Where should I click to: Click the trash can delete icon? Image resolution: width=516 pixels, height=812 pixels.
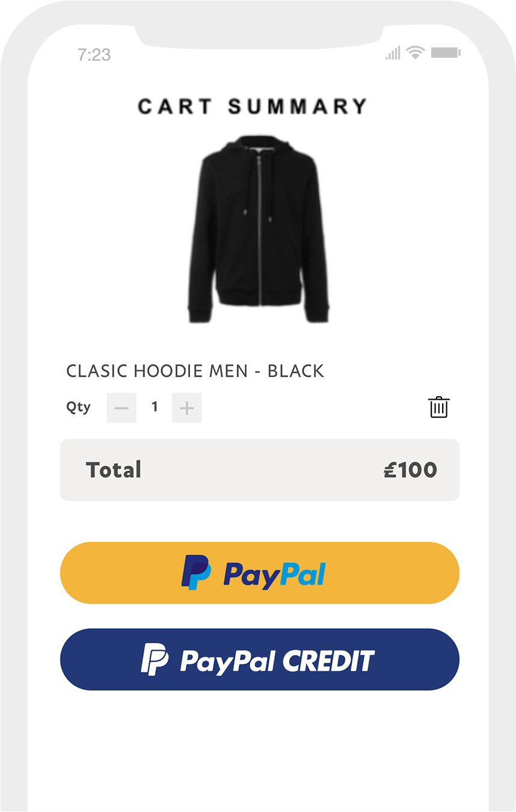point(439,407)
